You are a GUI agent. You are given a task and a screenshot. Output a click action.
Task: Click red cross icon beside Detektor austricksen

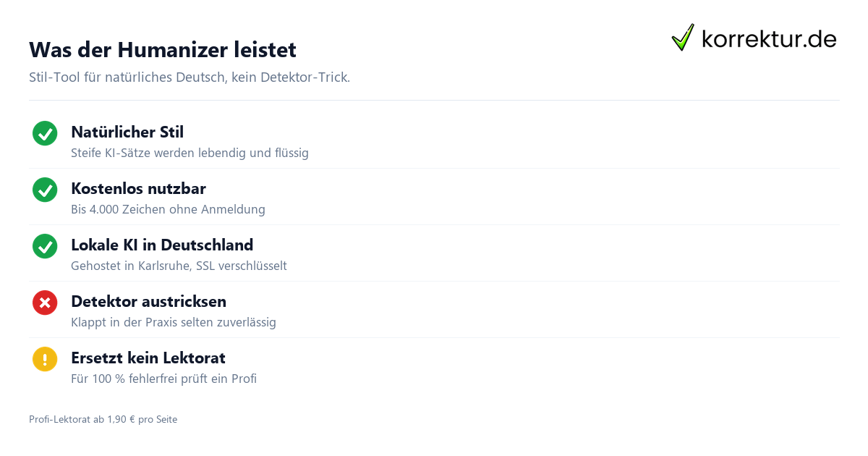(x=45, y=303)
